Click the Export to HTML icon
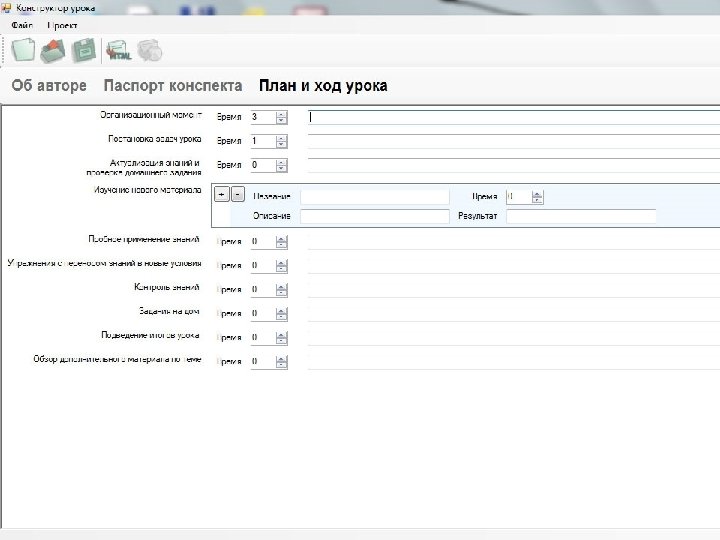This screenshot has height=540, width=720. click(118, 51)
